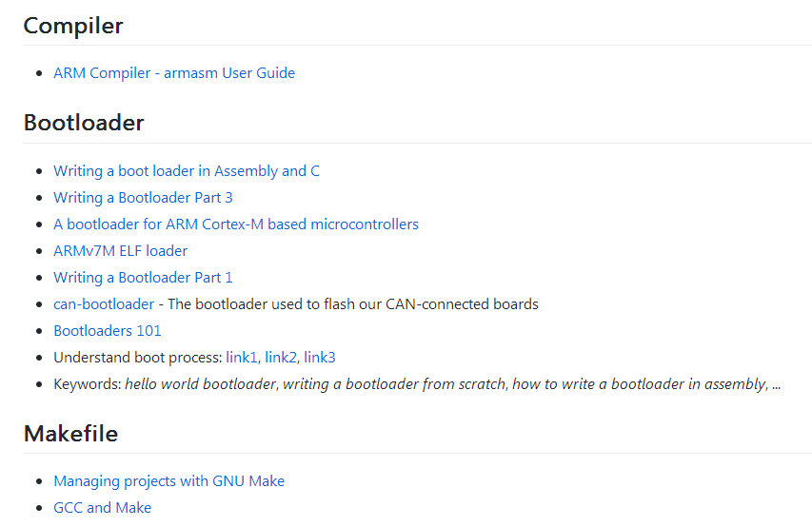Open bootloader for ARM Cortex-M microcontrollers link
Image resolution: width=812 pixels, height=527 pixels.
[236, 224]
